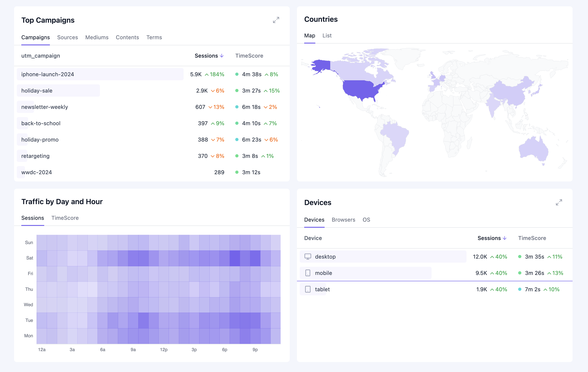This screenshot has height=372, width=588.
Task: Sort devices by Sessions arrow
Action: tap(505, 238)
